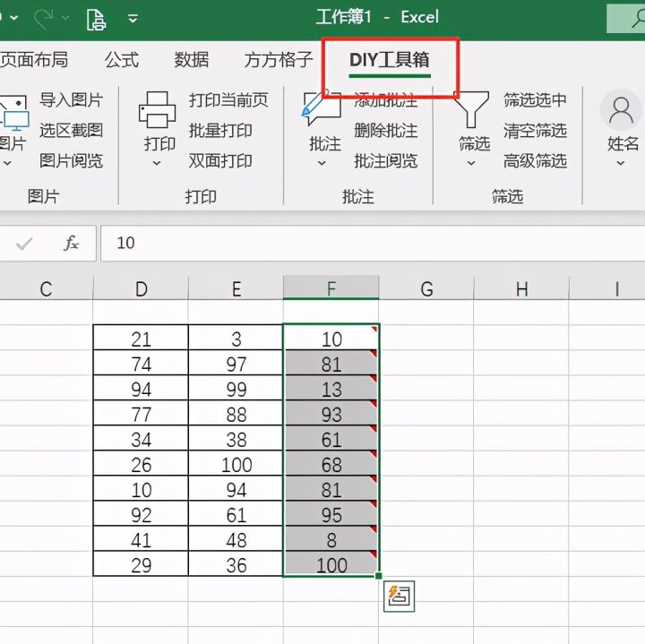Viewport: 645px width, 644px height.
Task: Select cell with 36 in column E
Action: [x=236, y=563]
